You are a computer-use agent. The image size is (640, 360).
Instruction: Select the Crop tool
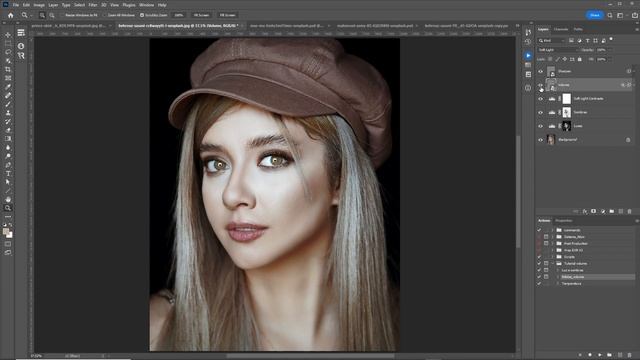[8, 69]
